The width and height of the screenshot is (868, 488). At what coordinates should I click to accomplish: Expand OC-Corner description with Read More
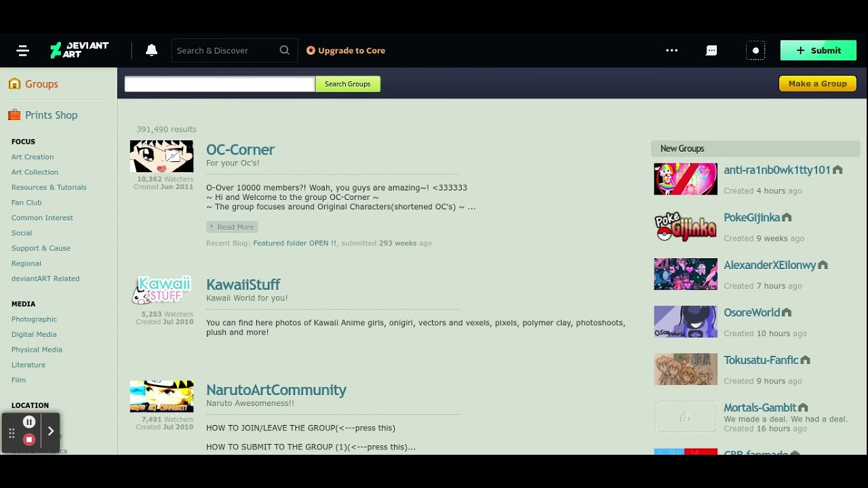click(x=232, y=227)
